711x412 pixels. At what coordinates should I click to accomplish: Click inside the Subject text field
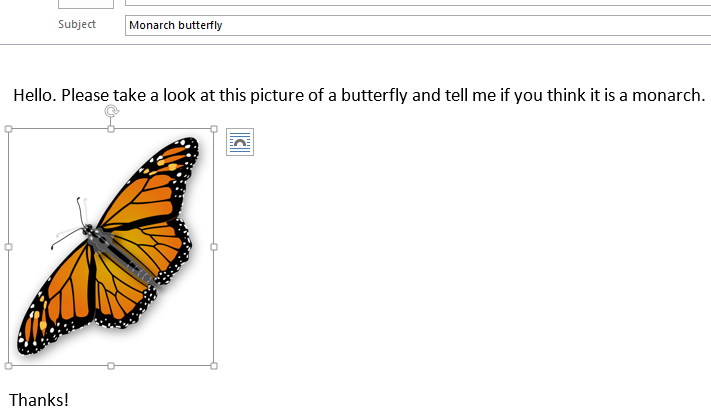point(400,25)
